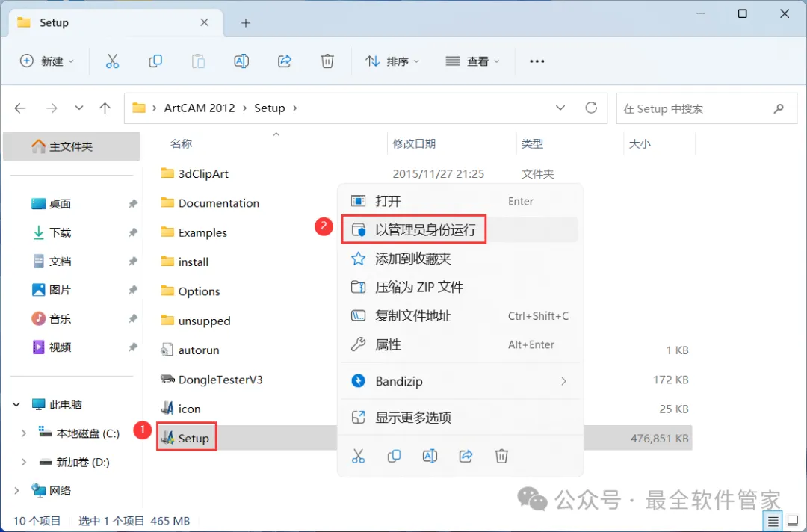Viewport: 807px width, 532px height.
Task: Navigate up one folder level
Action: [x=105, y=108]
